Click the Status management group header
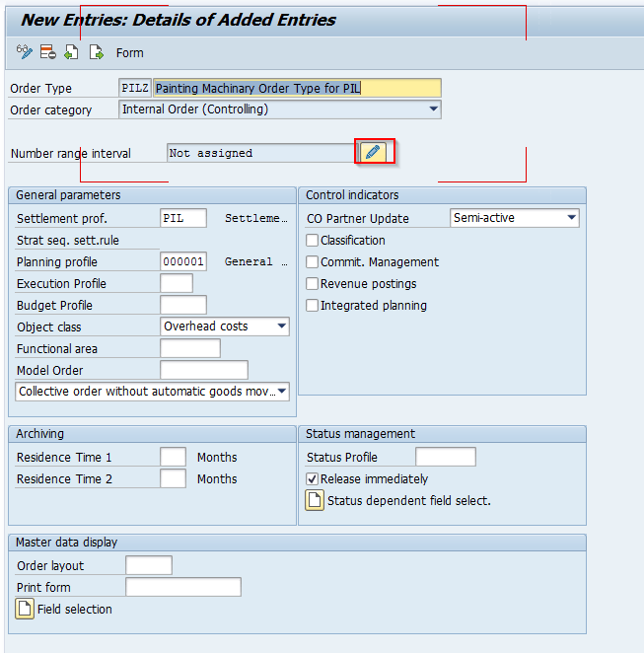This screenshot has height=653, width=644. (x=442, y=434)
